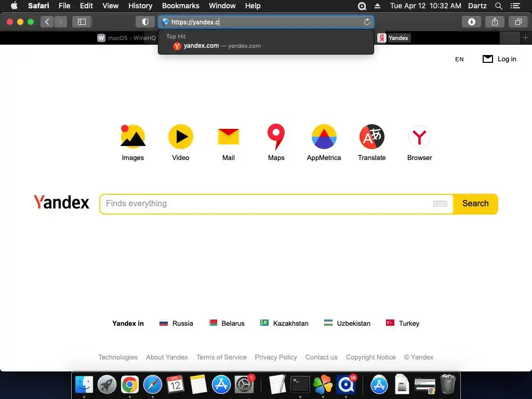Open the Contact us link
Screen dimensions: 532x399
tap(321, 357)
